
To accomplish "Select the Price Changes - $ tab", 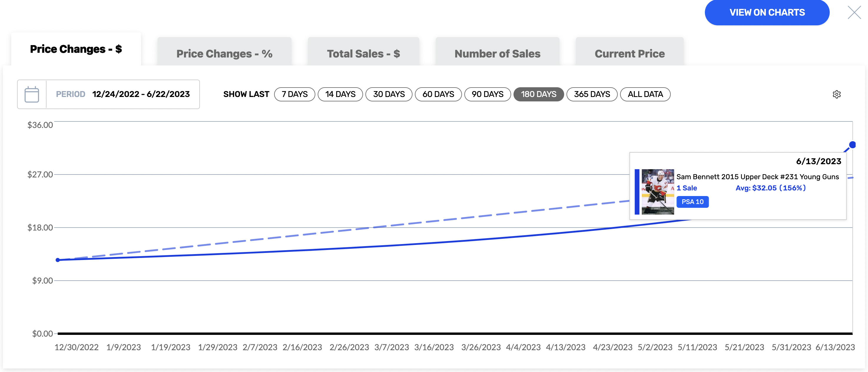I will click(x=76, y=49).
